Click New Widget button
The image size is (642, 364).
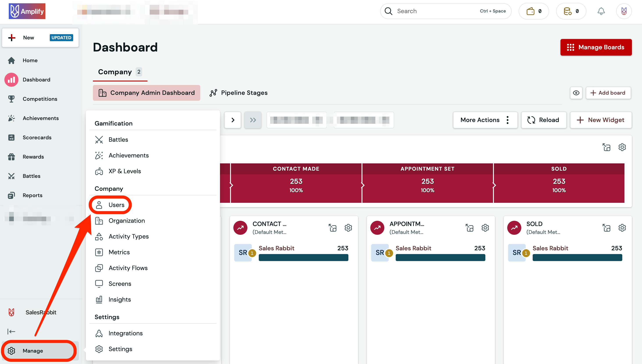coord(601,120)
